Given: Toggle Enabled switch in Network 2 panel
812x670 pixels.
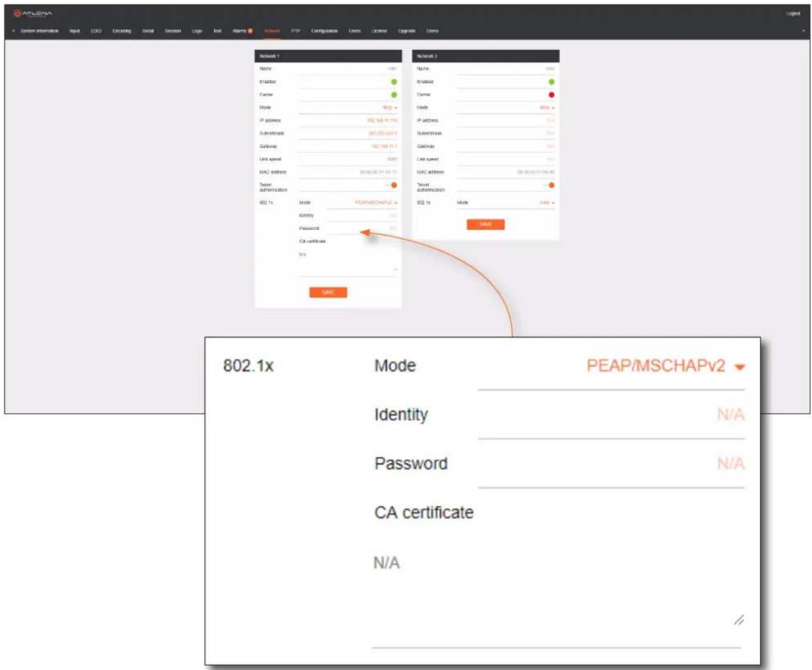Looking at the screenshot, I should click(x=552, y=82).
